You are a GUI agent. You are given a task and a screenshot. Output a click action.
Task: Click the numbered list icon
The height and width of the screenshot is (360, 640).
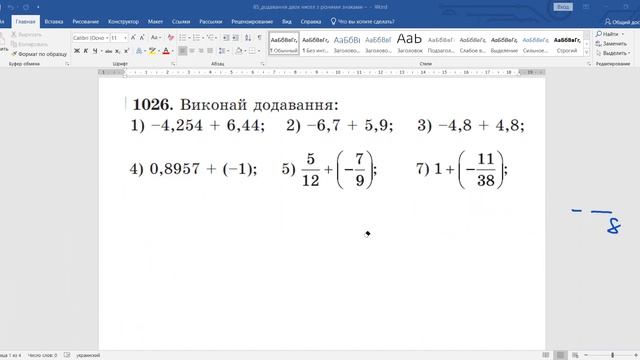[x=196, y=38]
